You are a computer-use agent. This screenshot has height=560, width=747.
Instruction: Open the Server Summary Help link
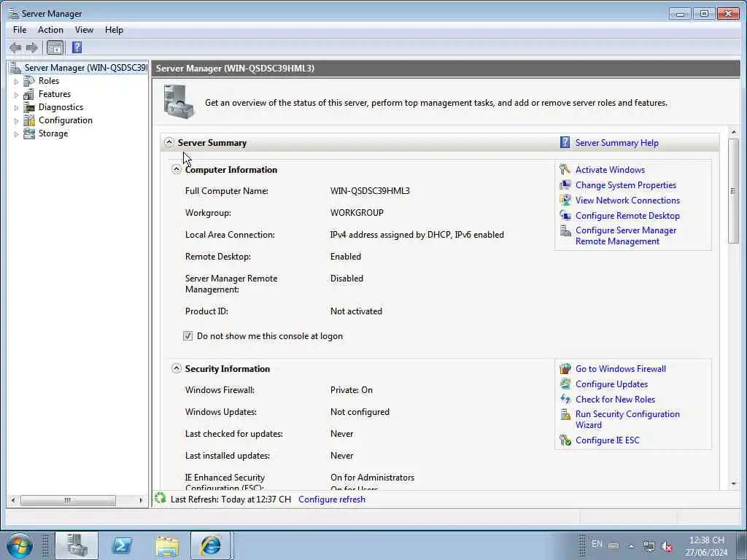tap(616, 142)
